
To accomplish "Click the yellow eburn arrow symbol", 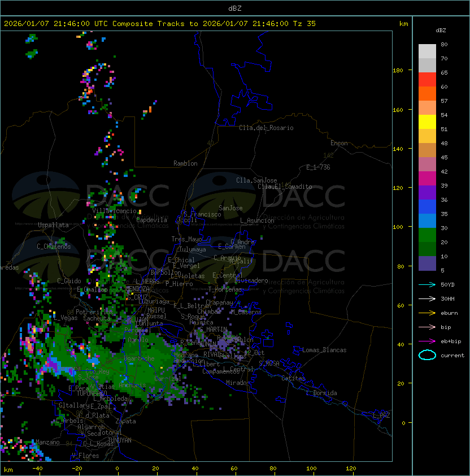I will pyautogui.click(x=427, y=313).
